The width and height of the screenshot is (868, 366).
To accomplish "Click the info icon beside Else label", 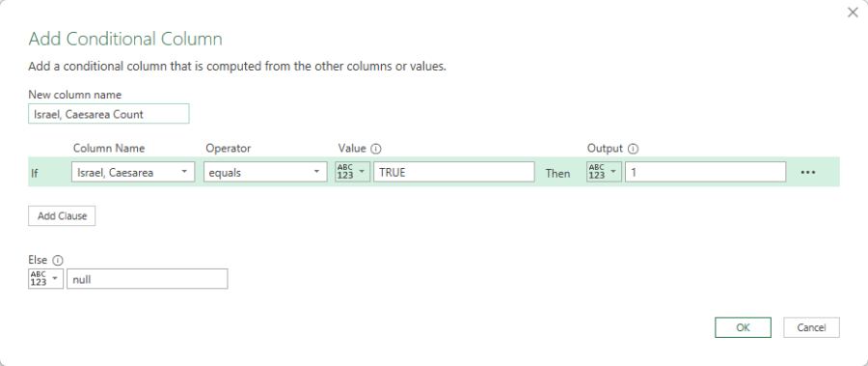I will point(58,260).
